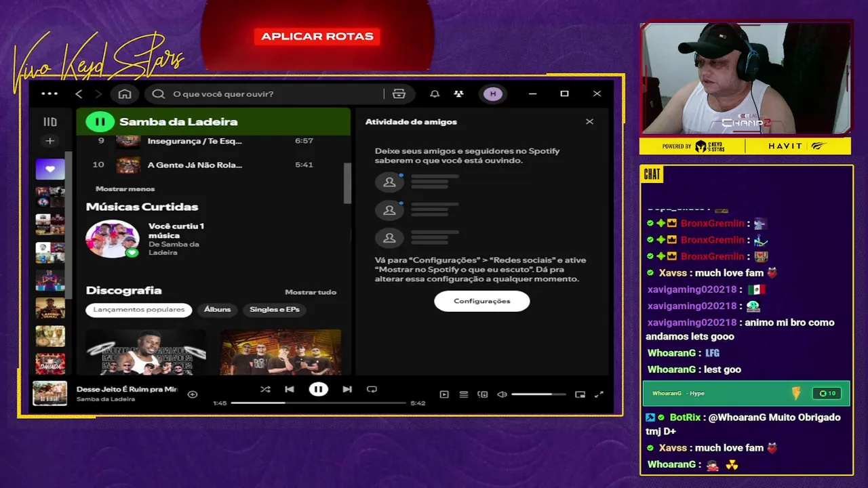Click the 'Discografia' heading
Viewport: 868px width, 488px height.
[x=123, y=290]
